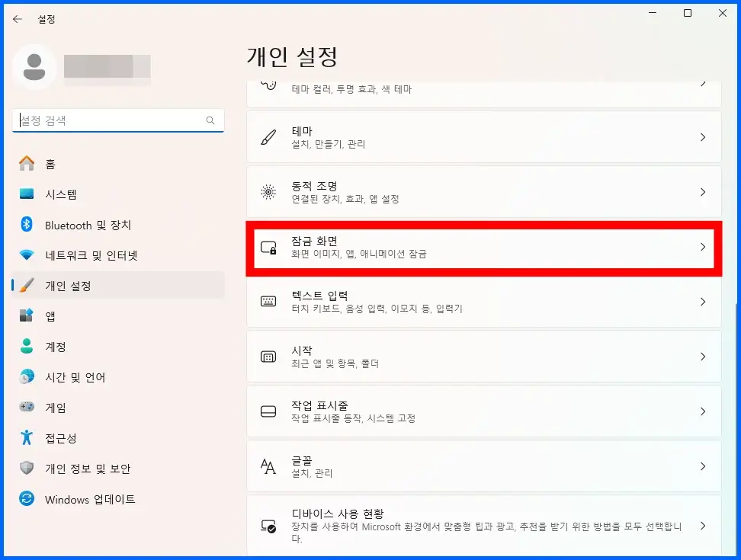Open the 잠금 화면 settings row
741x560 pixels.
[480, 247]
